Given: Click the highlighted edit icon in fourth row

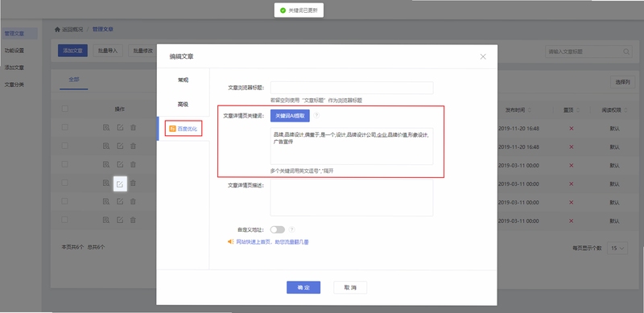Looking at the screenshot, I should pos(120,184).
